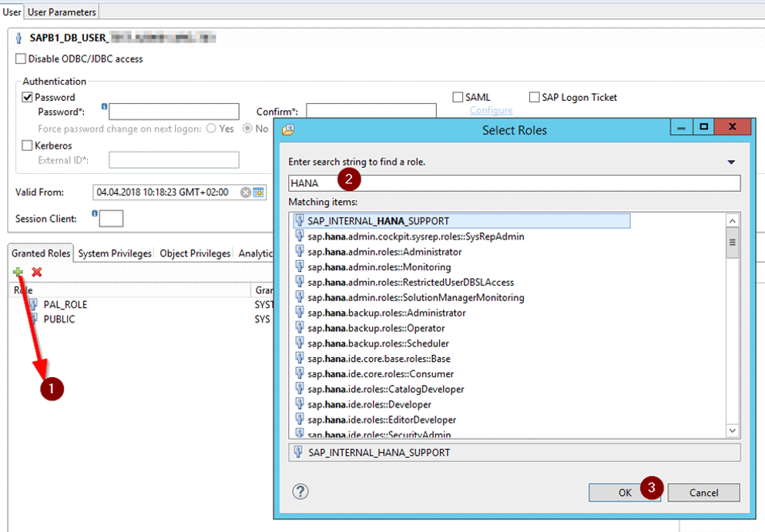Toggle Disable ODBC/JDBC access checkbox
Image resolution: width=765 pixels, height=532 pixels.
21,59
